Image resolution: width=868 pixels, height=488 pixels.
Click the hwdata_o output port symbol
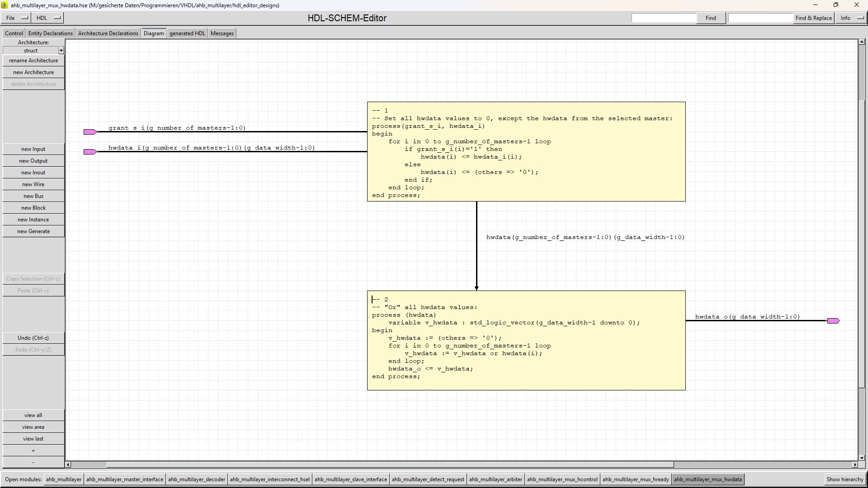point(833,321)
